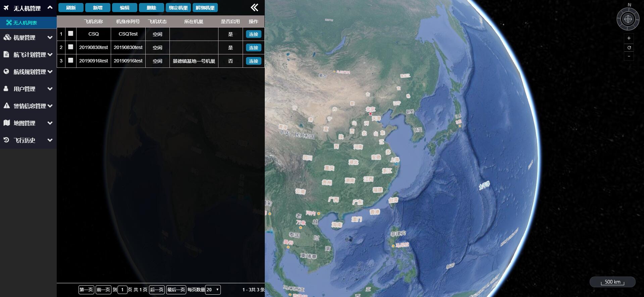The width and height of the screenshot is (644, 297).
Task: Expand the 飞行历史 chevron
Action: pyautogui.click(x=50, y=140)
